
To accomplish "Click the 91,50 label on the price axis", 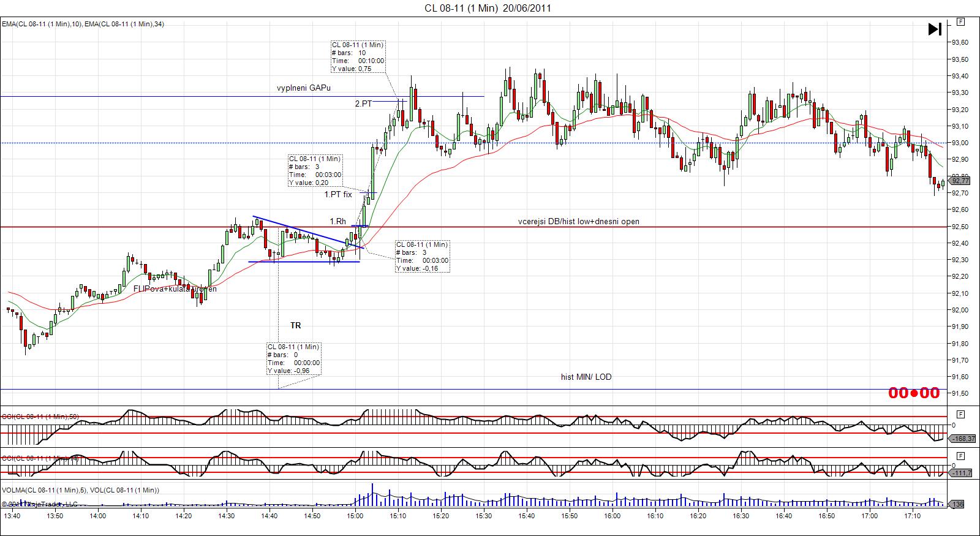I will coord(960,394).
